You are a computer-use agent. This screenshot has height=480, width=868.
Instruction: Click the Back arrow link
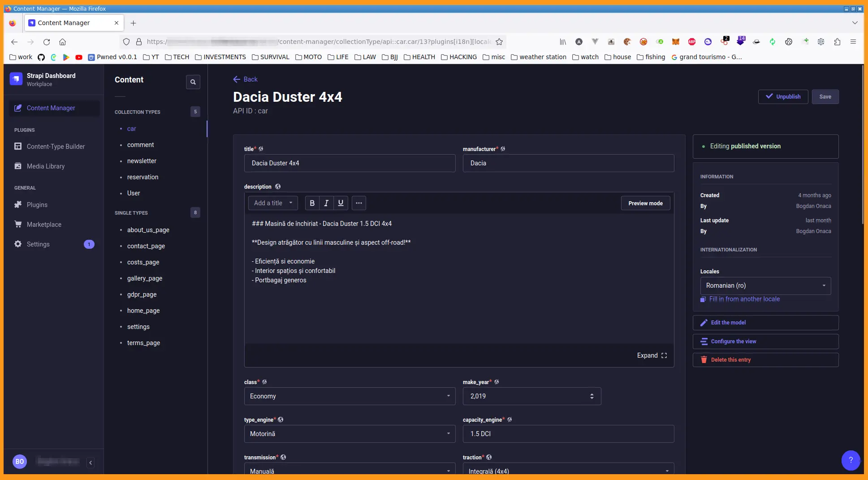pos(245,79)
